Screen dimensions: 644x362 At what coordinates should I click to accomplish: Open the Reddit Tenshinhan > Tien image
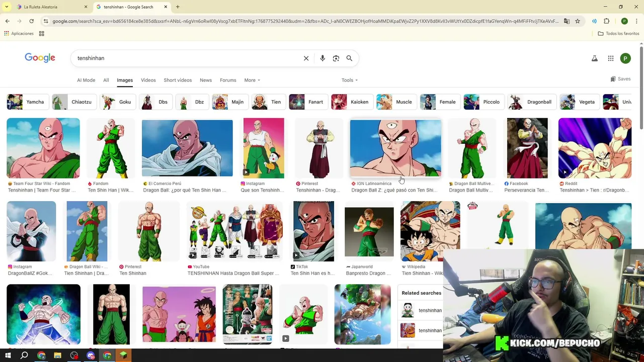tap(595, 148)
